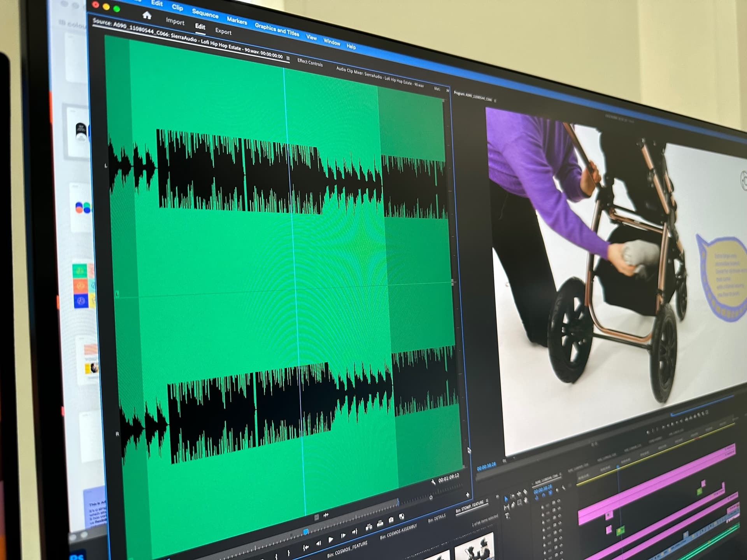Click the Overwrite edit icon
The image size is (747, 560).
click(x=380, y=523)
